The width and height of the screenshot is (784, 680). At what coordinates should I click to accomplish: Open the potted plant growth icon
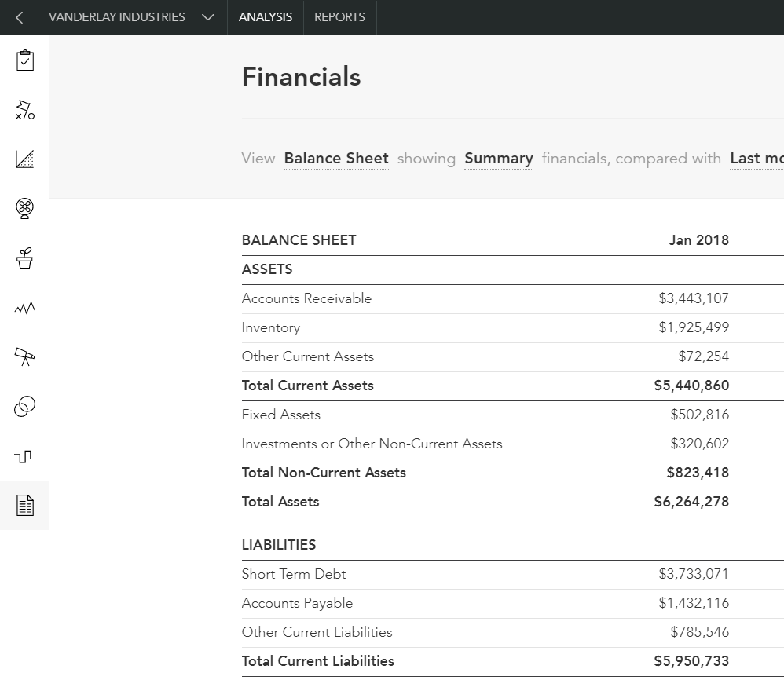[25, 258]
